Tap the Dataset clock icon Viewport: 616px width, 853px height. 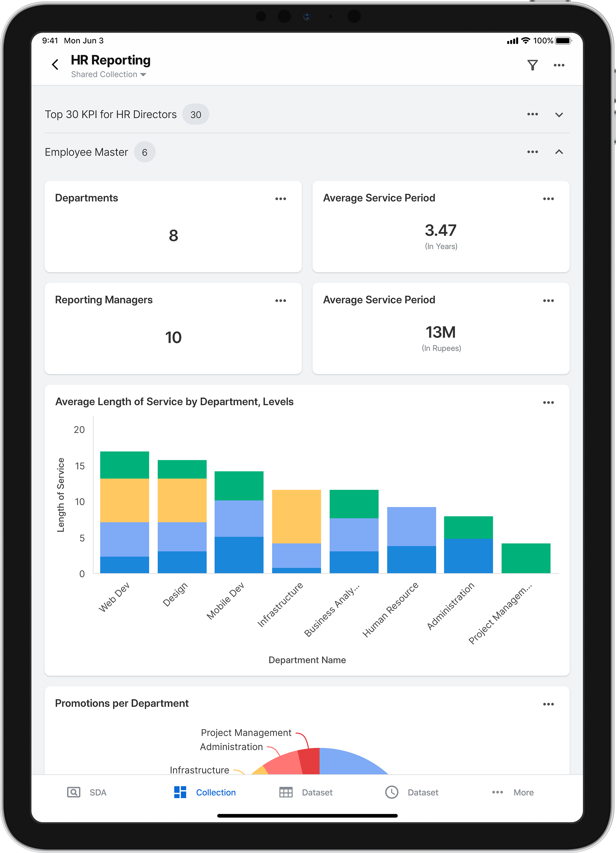pyautogui.click(x=391, y=792)
